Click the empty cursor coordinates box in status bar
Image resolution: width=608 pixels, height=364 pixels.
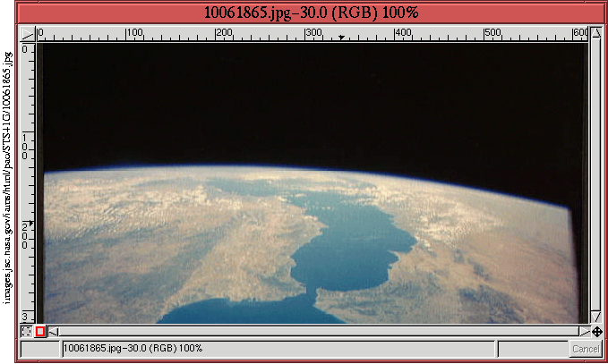pos(39,348)
